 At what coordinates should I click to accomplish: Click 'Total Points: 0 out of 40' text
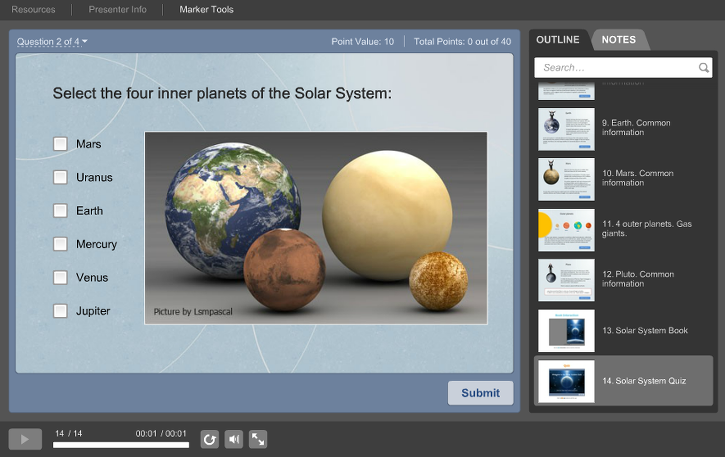point(462,42)
